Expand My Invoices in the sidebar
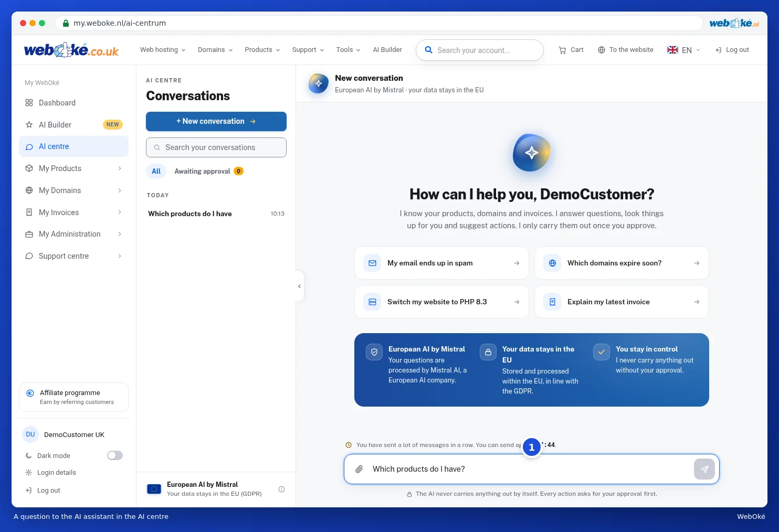This screenshot has height=532, width=779. (73, 212)
